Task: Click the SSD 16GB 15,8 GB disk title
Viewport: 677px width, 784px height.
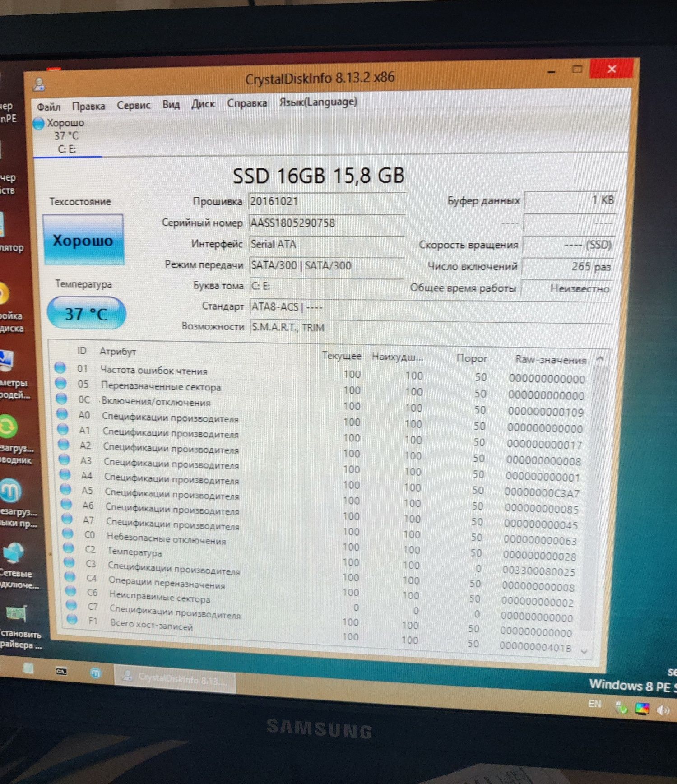Action: pyautogui.click(x=318, y=176)
